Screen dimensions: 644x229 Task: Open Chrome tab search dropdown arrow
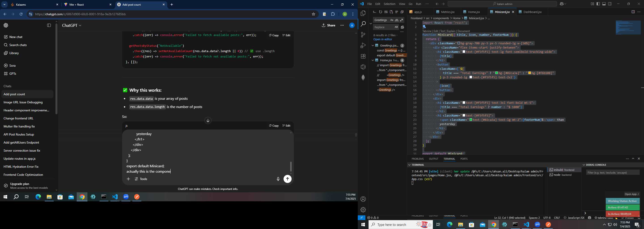(4, 4)
